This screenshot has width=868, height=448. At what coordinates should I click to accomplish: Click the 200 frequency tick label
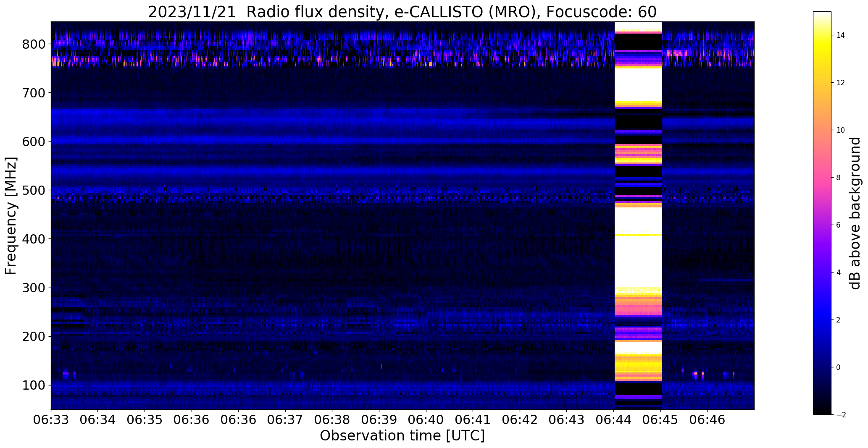click(x=34, y=336)
